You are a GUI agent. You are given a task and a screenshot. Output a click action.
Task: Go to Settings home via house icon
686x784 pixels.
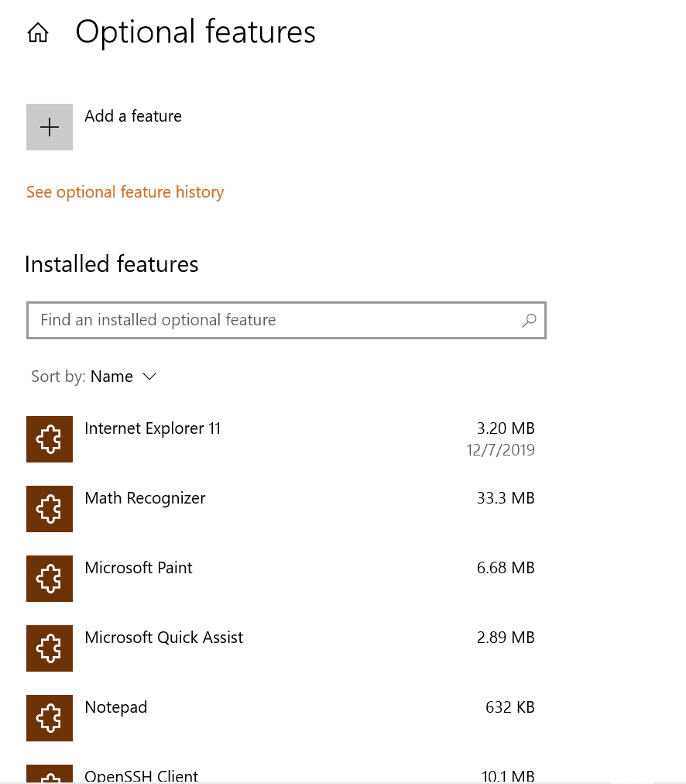point(38,33)
